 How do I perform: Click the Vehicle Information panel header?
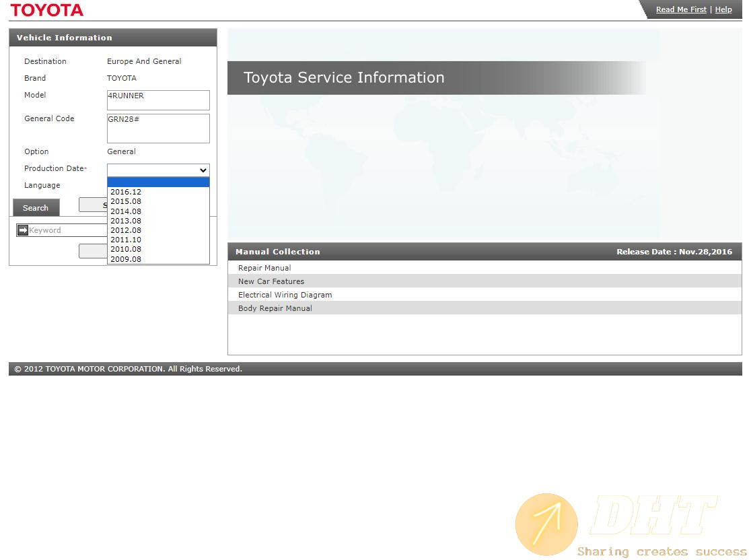113,37
